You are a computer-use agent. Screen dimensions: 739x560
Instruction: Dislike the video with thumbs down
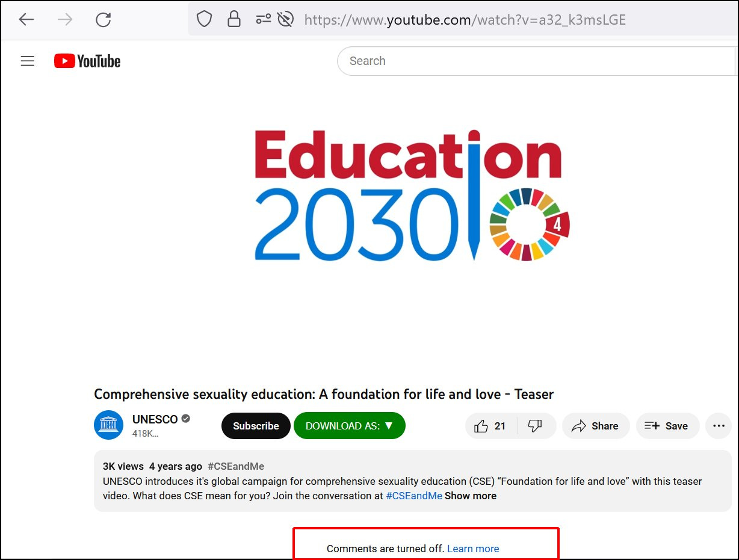point(535,426)
